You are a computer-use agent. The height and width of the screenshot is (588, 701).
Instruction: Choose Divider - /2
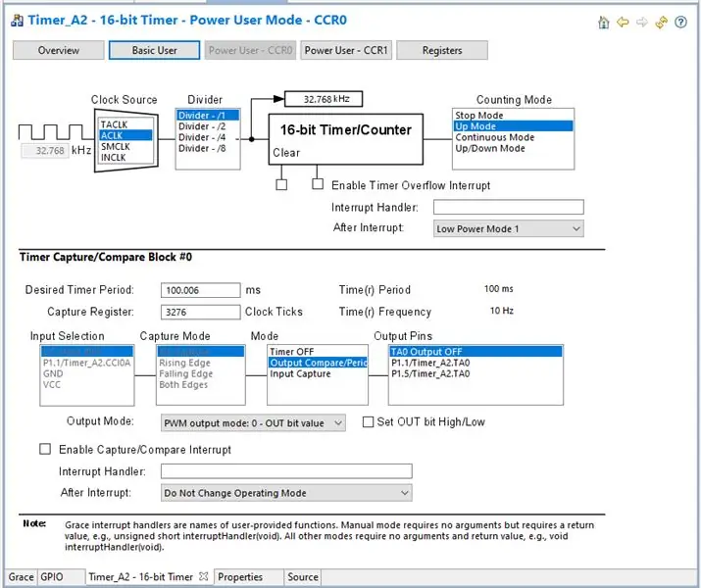208,126
